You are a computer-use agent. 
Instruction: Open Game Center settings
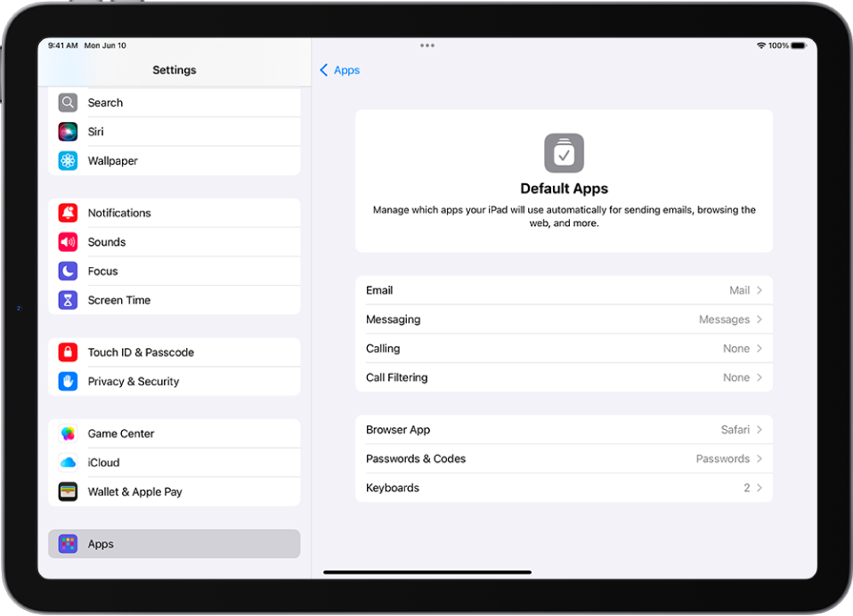click(175, 434)
